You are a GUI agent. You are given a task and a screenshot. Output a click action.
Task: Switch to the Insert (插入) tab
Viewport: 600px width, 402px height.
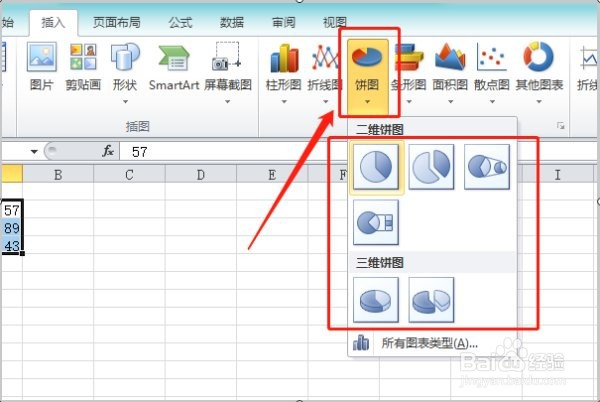tap(54, 23)
